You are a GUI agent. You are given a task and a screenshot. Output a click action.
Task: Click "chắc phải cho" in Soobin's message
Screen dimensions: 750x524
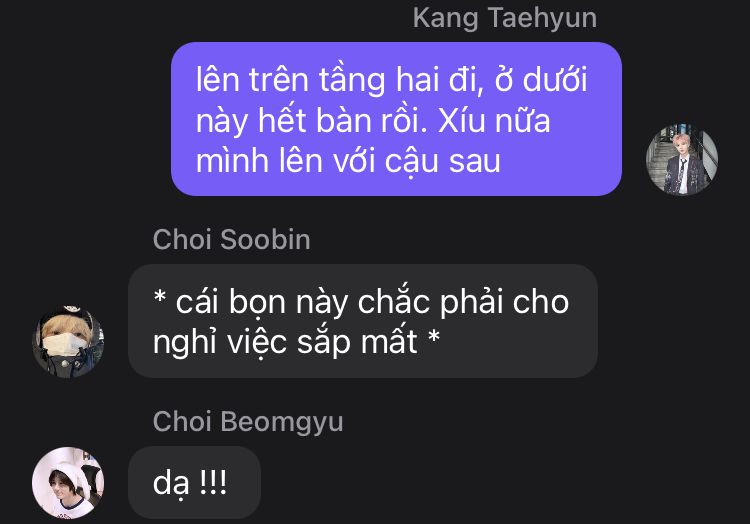coord(463,303)
